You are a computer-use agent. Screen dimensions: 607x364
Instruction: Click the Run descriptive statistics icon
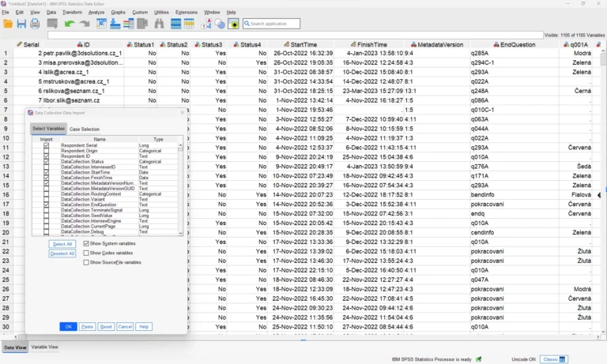142,24
